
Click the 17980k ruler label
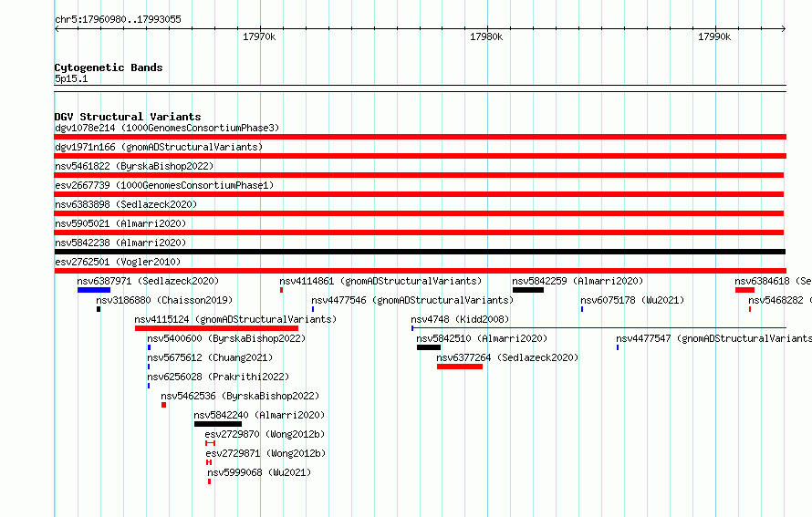(x=486, y=36)
